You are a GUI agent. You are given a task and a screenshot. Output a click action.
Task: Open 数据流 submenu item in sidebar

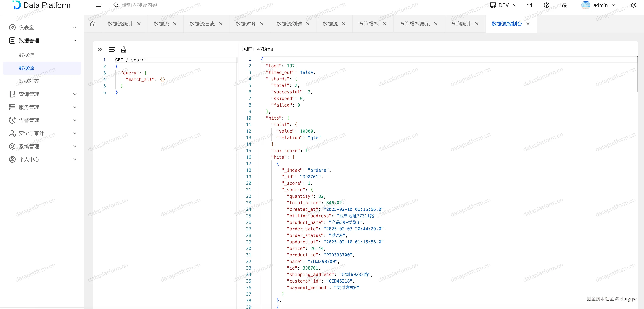pyautogui.click(x=26, y=55)
